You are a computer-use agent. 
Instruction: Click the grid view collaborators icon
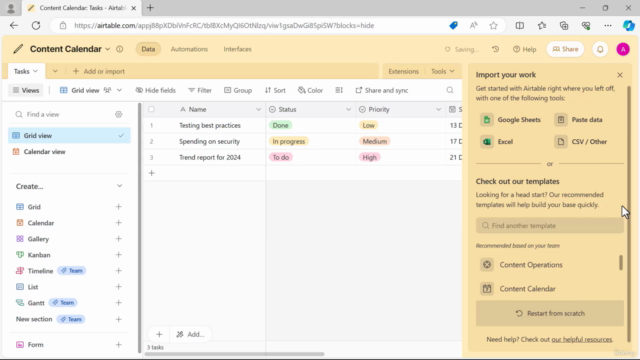click(107, 90)
